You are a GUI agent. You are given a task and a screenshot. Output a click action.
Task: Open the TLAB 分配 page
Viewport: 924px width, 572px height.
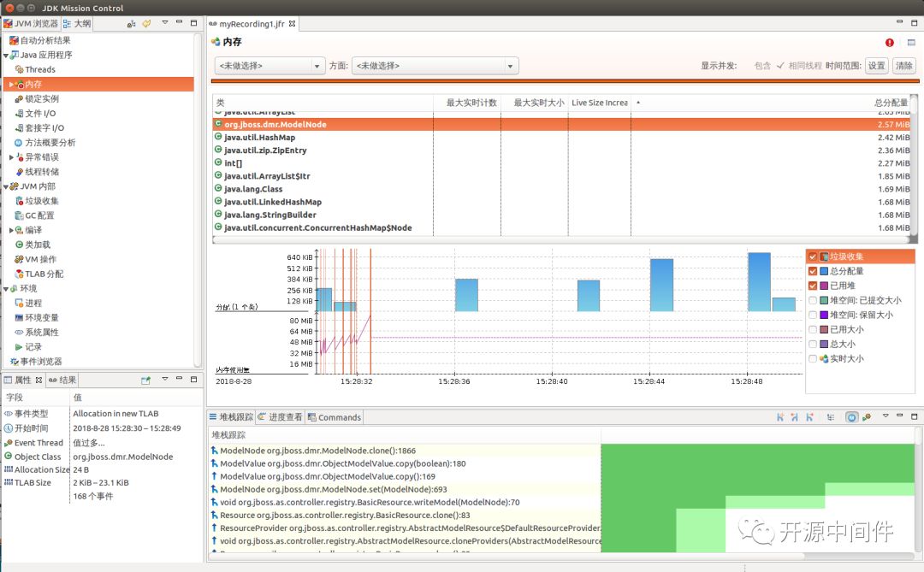coord(44,274)
